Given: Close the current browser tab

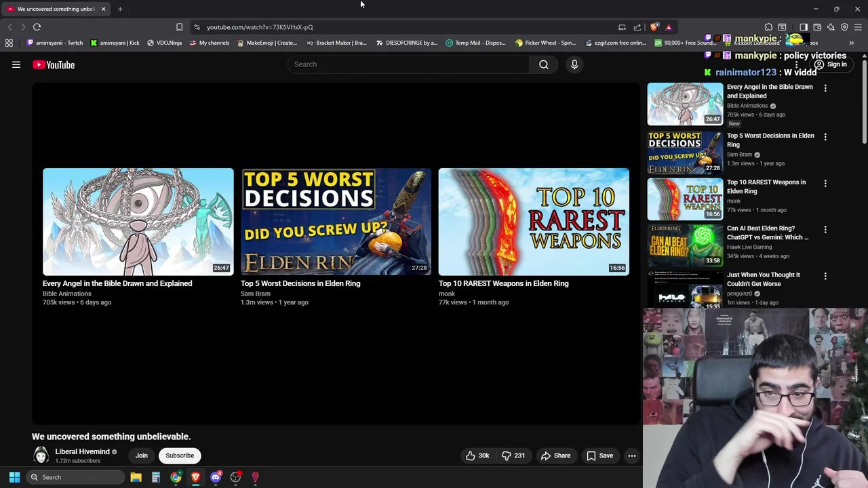Looking at the screenshot, I should pyautogui.click(x=103, y=9).
